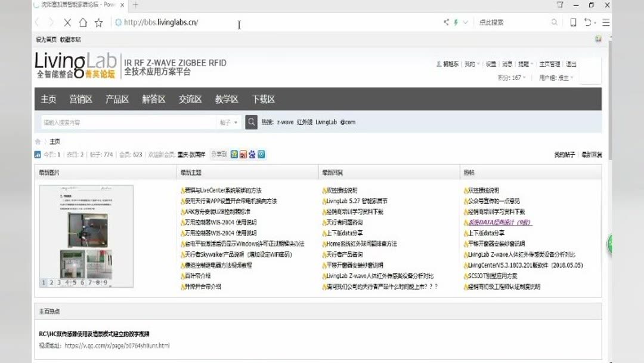Share the forum to QQ空间

tap(234, 154)
